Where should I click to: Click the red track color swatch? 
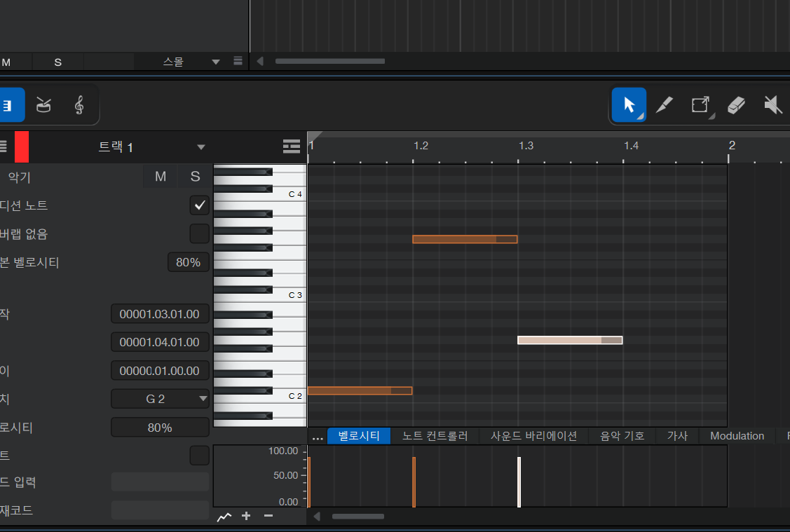pyautogui.click(x=22, y=147)
